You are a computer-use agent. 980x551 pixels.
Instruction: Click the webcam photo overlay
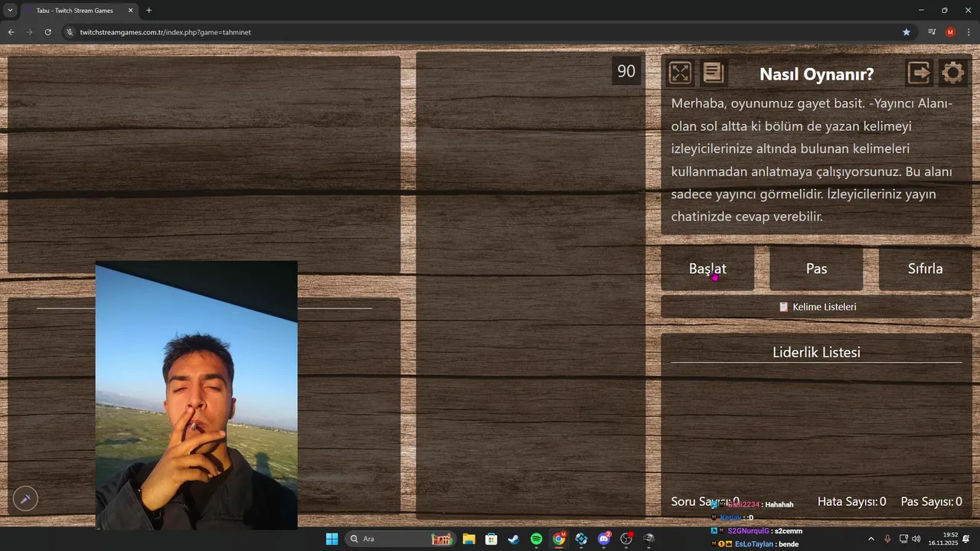click(196, 395)
